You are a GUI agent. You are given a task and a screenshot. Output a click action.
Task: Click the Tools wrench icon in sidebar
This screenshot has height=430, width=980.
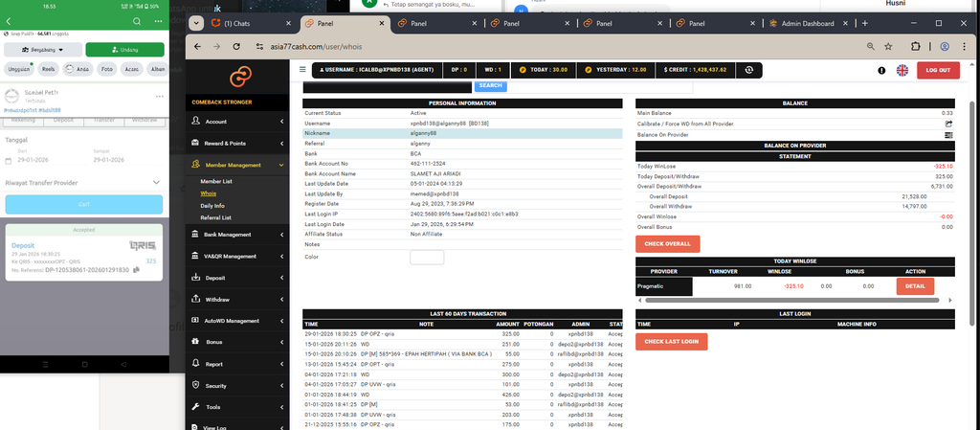point(195,407)
